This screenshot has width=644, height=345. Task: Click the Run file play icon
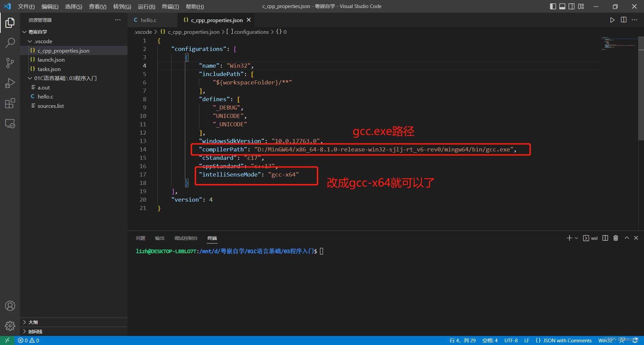pos(612,20)
